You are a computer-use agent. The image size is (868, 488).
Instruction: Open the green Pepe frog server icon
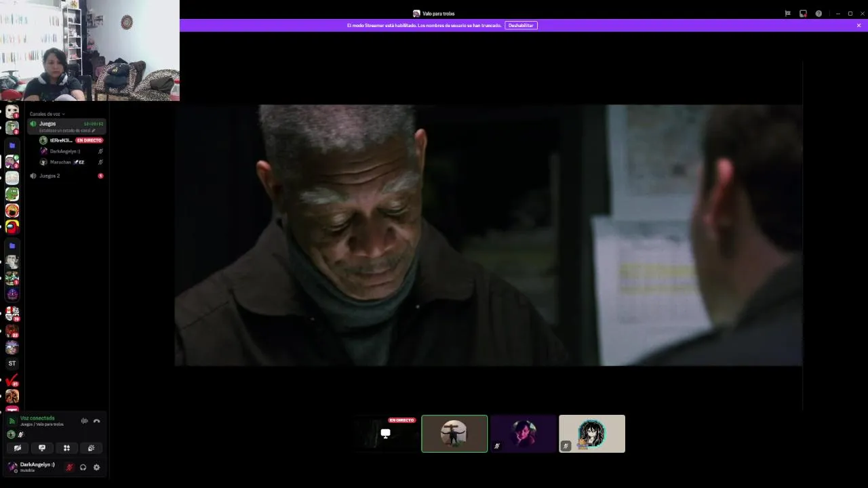[x=12, y=195]
